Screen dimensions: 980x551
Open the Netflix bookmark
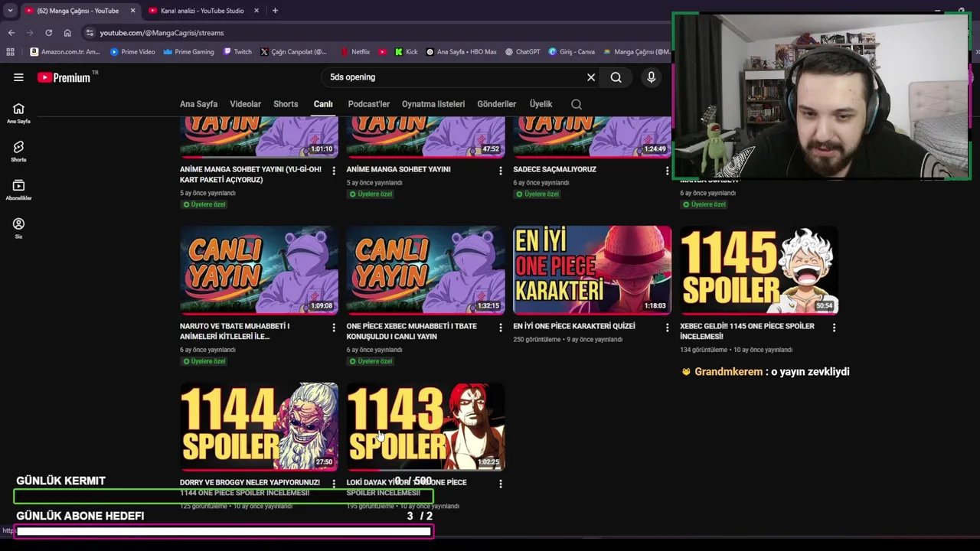click(x=355, y=52)
